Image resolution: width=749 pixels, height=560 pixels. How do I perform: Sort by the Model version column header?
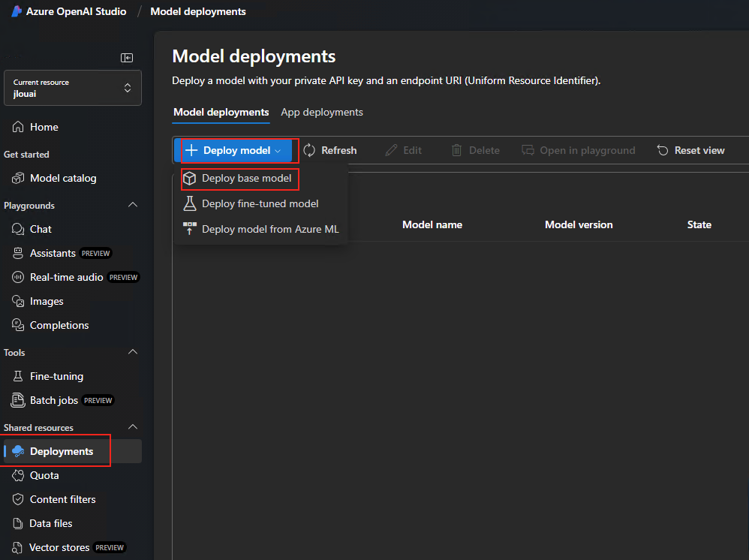point(579,224)
